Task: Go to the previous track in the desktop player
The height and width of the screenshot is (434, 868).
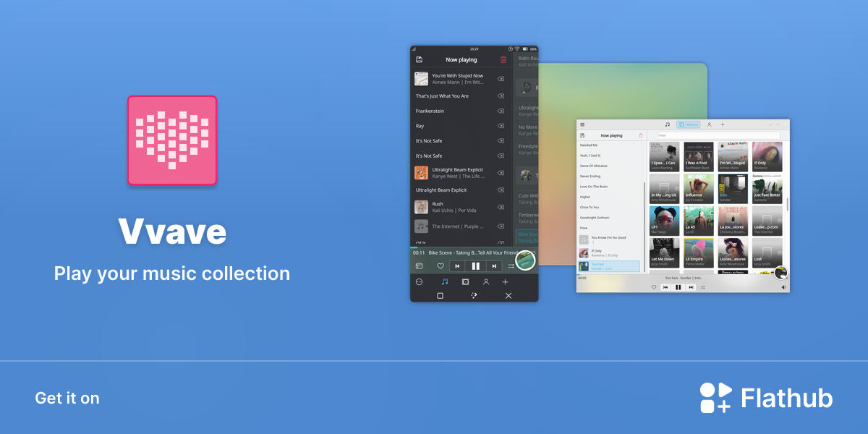Action: pos(665,287)
